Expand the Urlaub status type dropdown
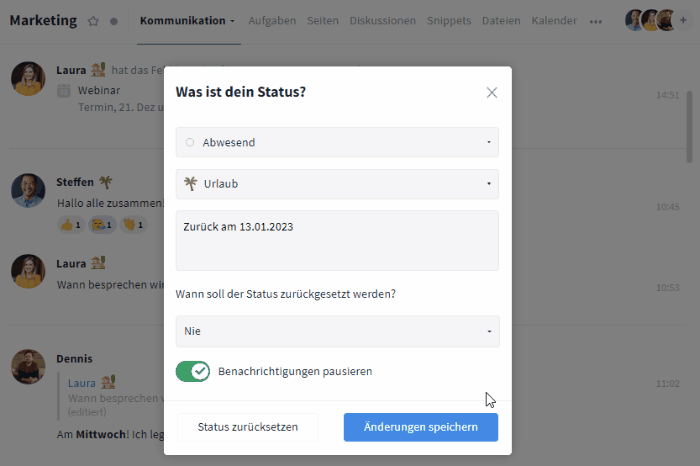The width and height of the screenshot is (700, 466). pos(337,184)
